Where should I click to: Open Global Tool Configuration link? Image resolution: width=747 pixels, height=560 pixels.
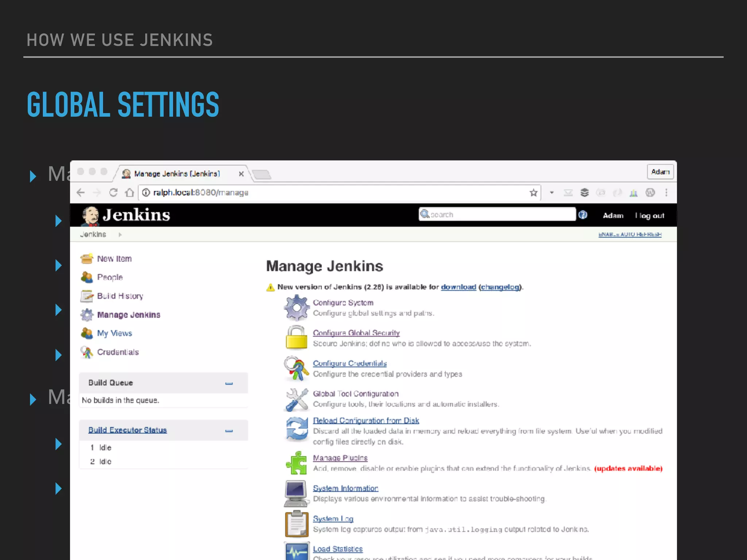pos(356,394)
